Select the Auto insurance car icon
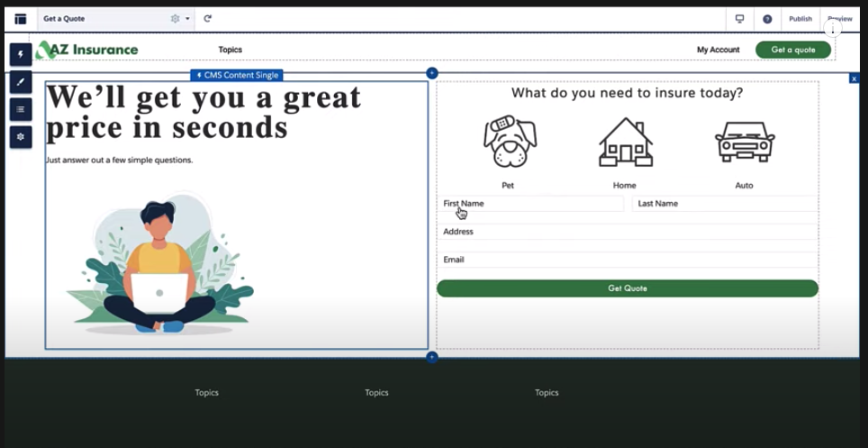 [x=745, y=142]
